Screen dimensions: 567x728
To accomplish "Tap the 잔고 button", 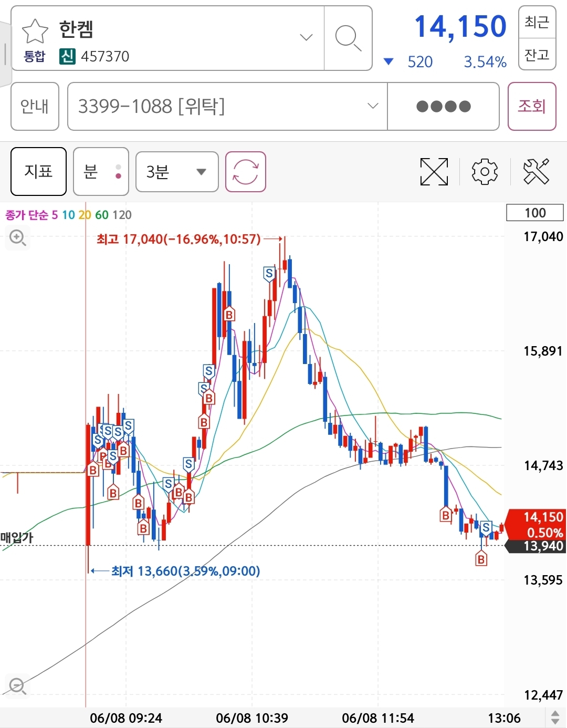I will pos(537,54).
